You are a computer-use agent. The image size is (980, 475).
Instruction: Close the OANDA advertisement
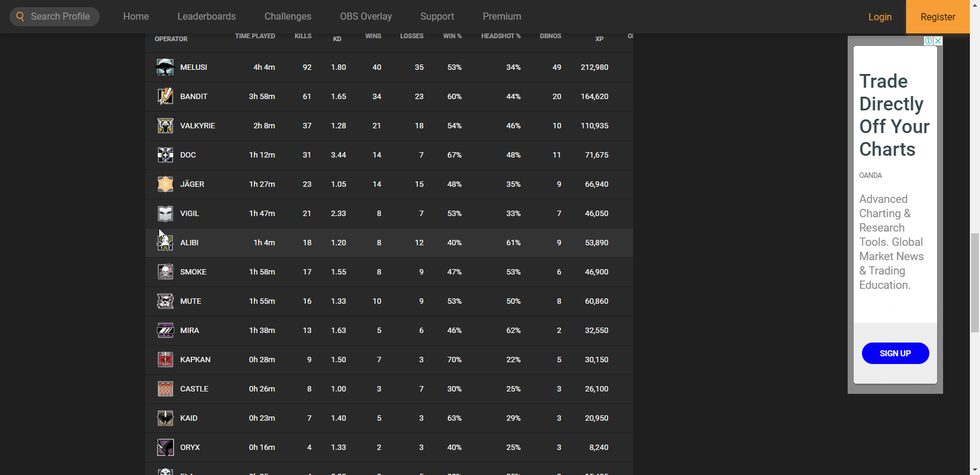click(938, 41)
